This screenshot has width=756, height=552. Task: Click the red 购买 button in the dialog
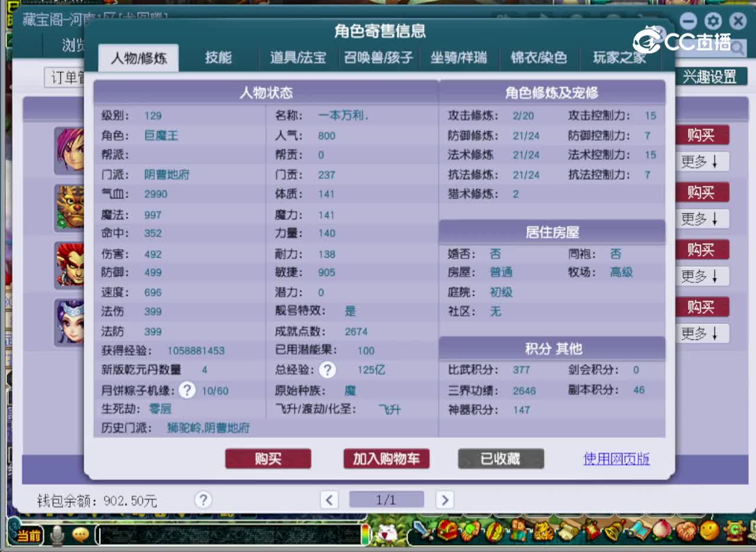click(268, 459)
